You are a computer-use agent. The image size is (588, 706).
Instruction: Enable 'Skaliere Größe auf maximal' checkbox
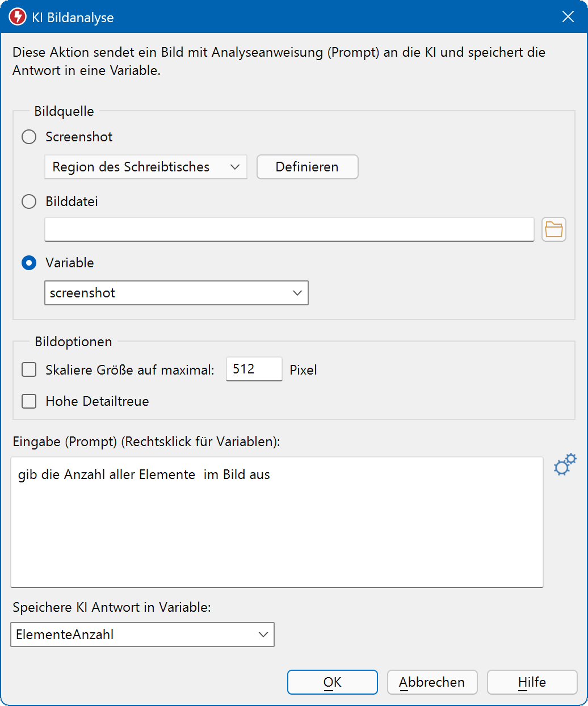(x=29, y=370)
